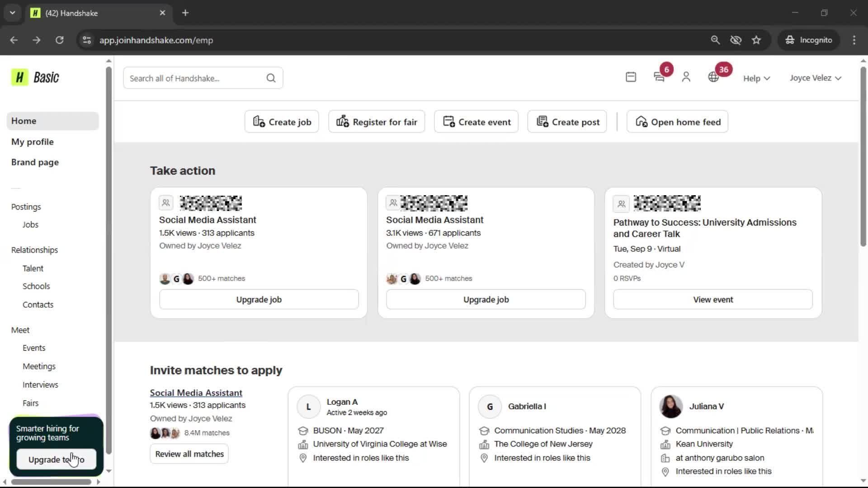Image resolution: width=868 pixels, height=488 pixels.
Task: Go to Brand page in sidebar
Action: (35, 162)
